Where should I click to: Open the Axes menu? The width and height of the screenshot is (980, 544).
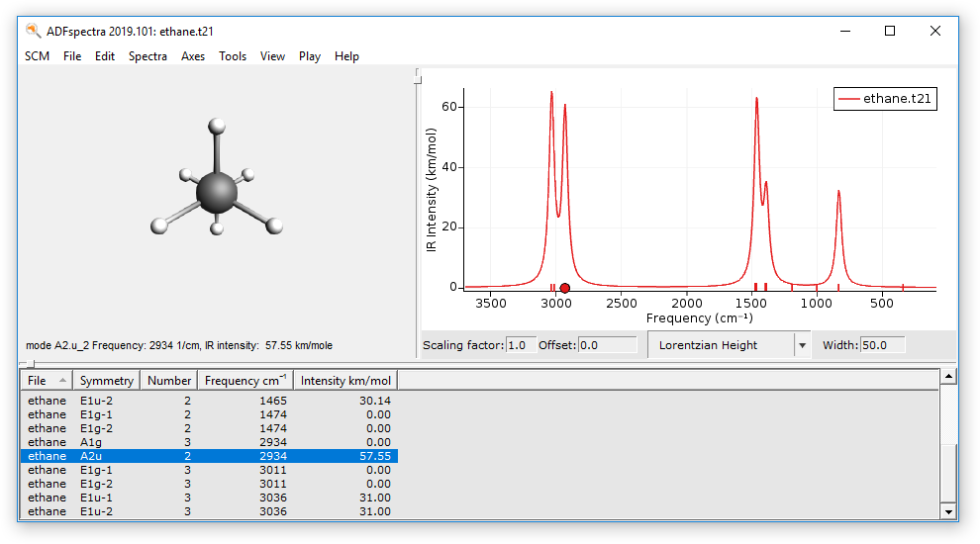(x=192, y=56)
